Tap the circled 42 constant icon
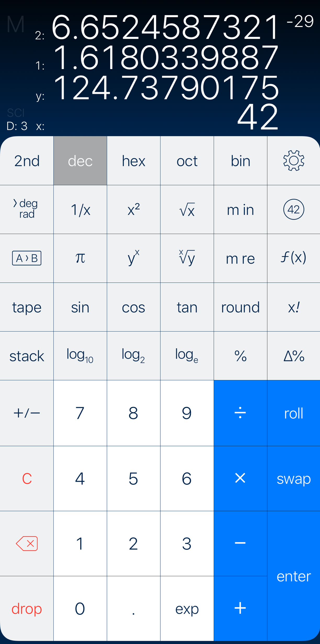The width and height of the screenshot is (320, 644). point(294,209)
